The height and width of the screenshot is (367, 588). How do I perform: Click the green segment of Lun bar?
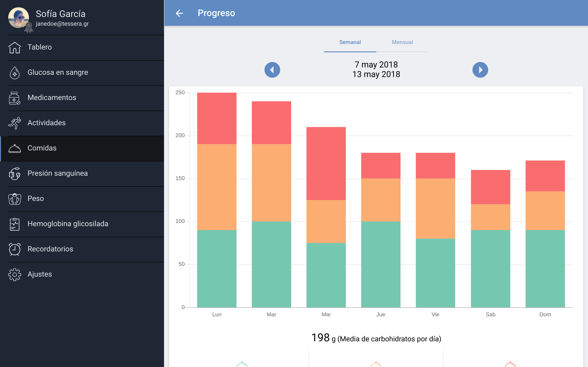click(217, 268)
